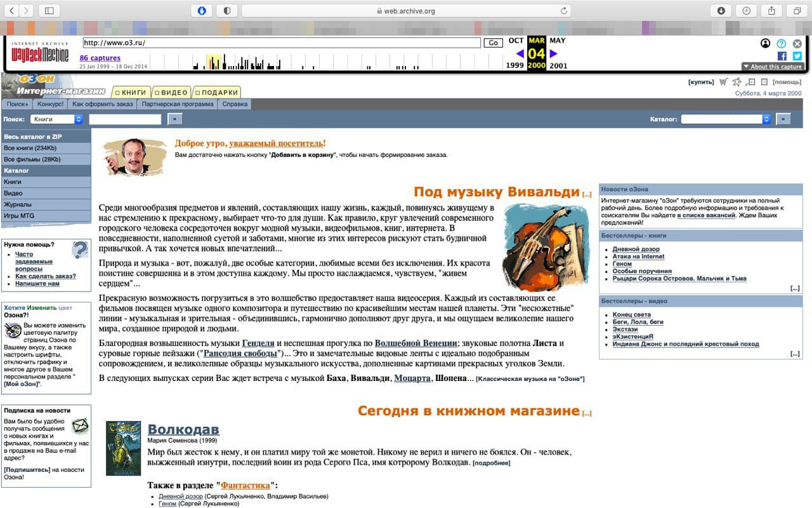Show Safari downloads
812x508 pixels.
[x=721, y=11]
